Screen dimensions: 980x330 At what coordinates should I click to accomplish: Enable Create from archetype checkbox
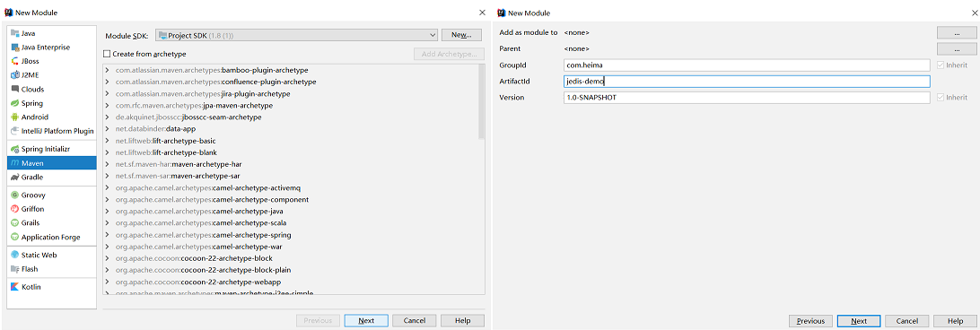click(107, 55)
